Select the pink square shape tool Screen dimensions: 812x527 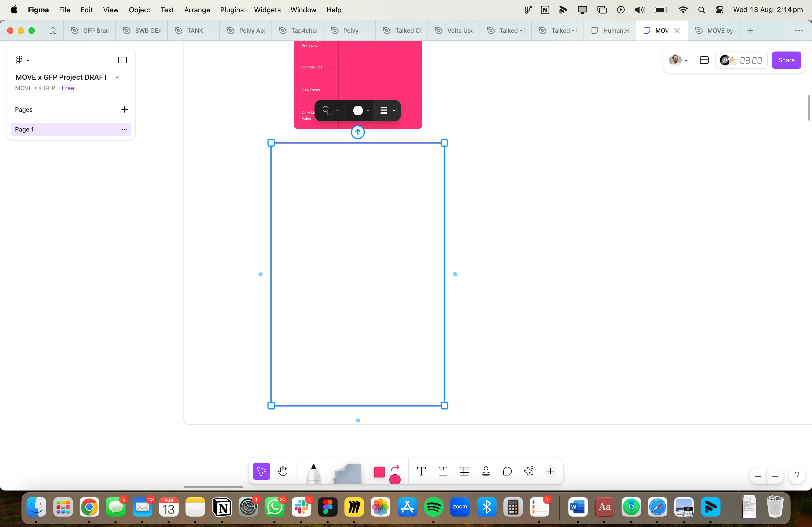(x=379, y=472)
